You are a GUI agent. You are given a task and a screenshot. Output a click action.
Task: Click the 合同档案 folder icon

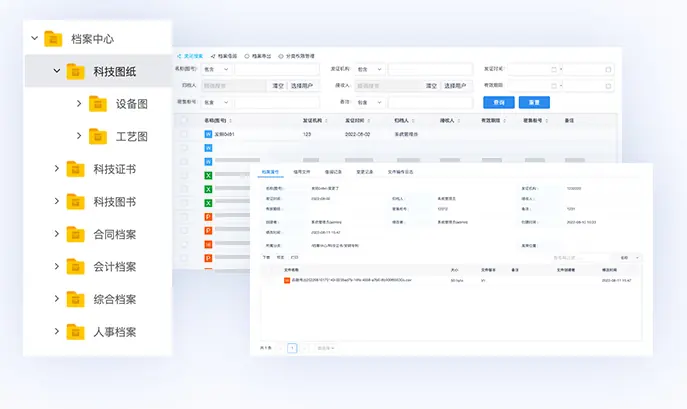(77, 234)
